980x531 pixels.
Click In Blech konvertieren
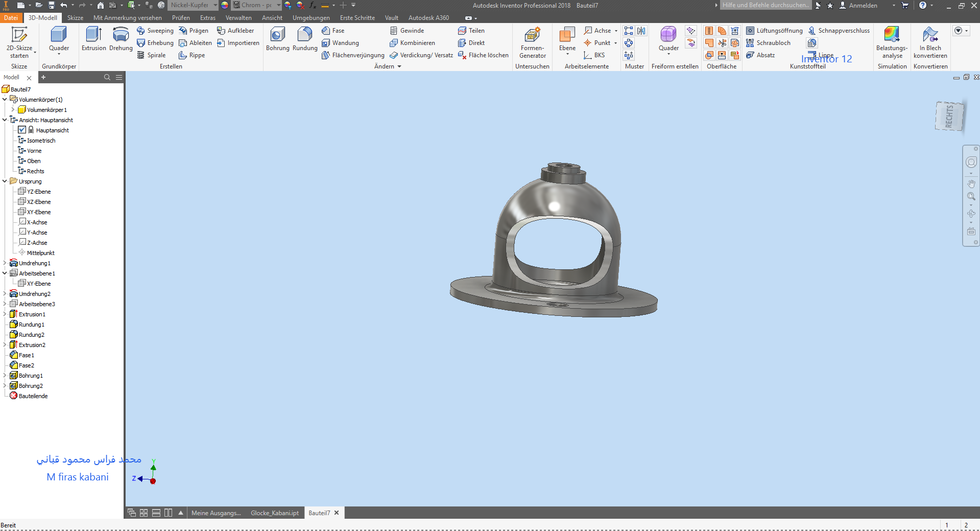930,42
